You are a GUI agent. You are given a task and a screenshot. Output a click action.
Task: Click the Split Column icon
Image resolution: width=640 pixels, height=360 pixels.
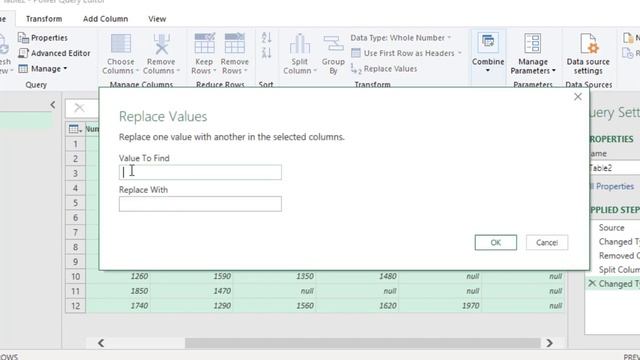[x=300, y=44]
